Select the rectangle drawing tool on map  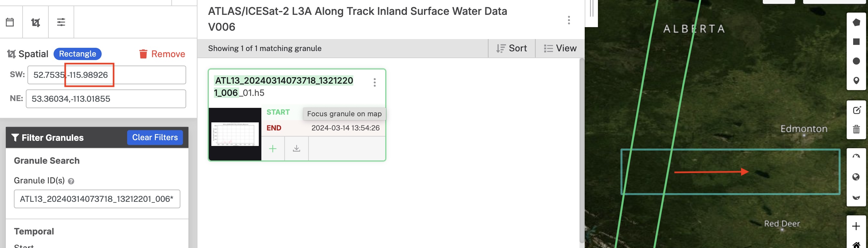(856, 42)
